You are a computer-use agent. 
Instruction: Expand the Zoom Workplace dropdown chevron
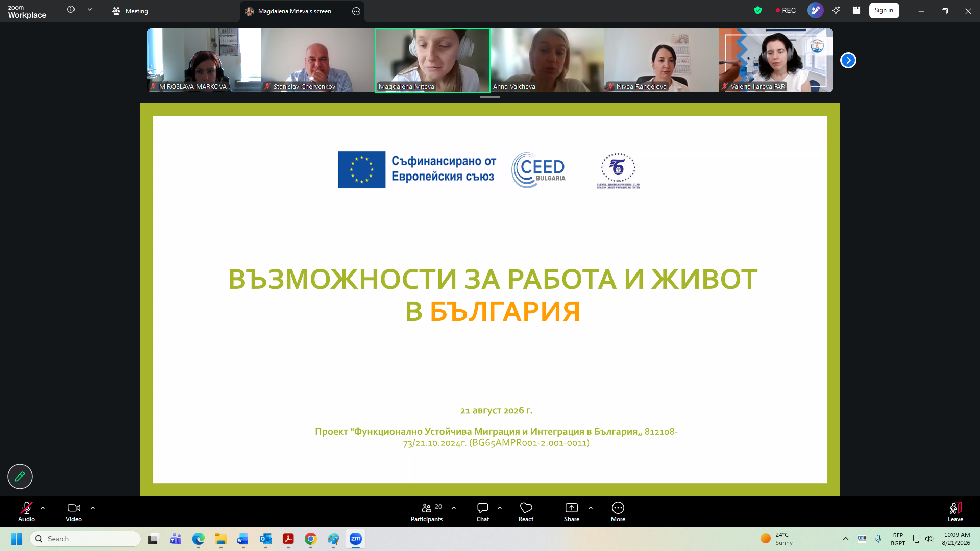coord(90,9)
